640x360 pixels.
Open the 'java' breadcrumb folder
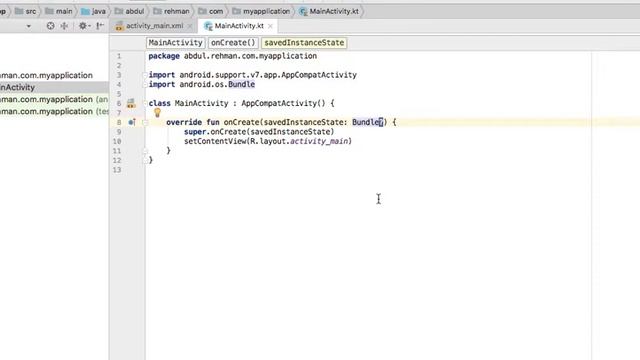[x=93, y=11]
